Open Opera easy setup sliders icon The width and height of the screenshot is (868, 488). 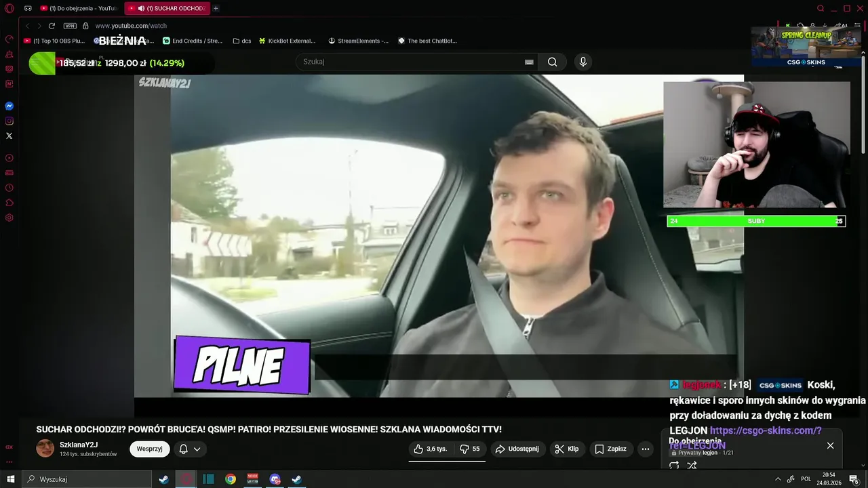(x=857, y=26)
